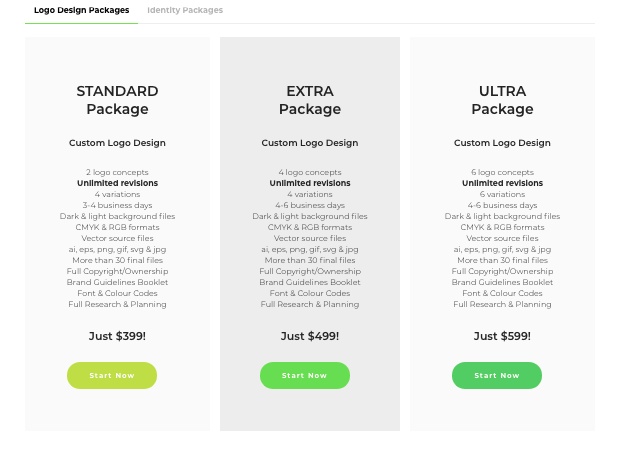Click the Just $399! price text
Image resolution: width=624 pixels, height=454 pixels.
coord(117,336)
